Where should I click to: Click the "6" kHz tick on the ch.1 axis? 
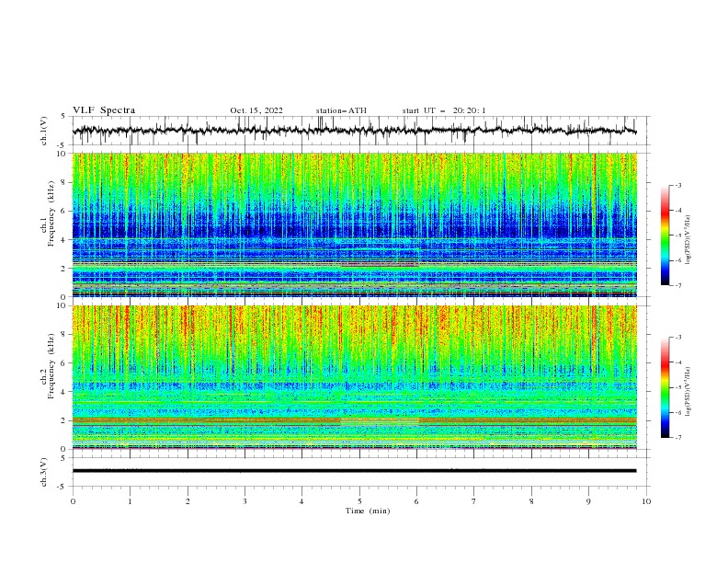(64, 211)
